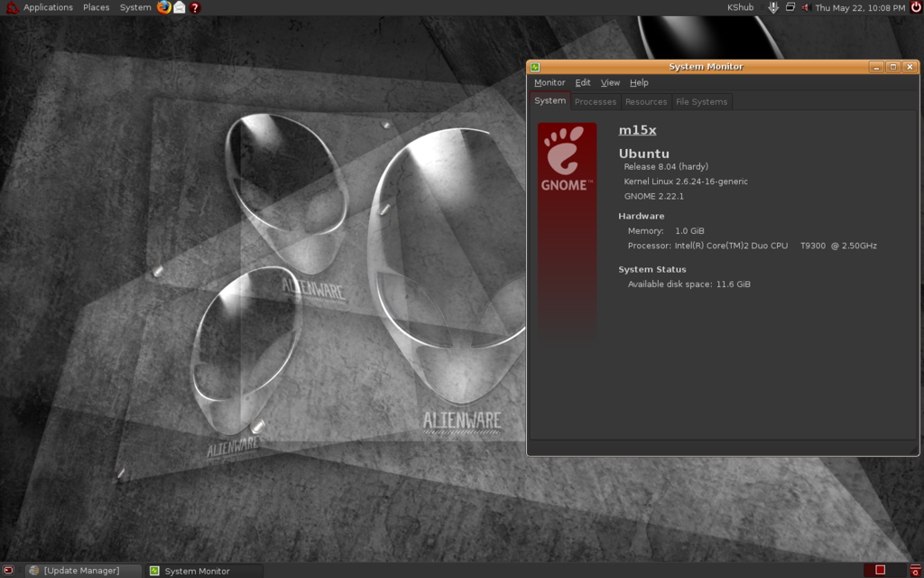Click the m15x hostname text

pyautogui.click(x=637, y=130)
